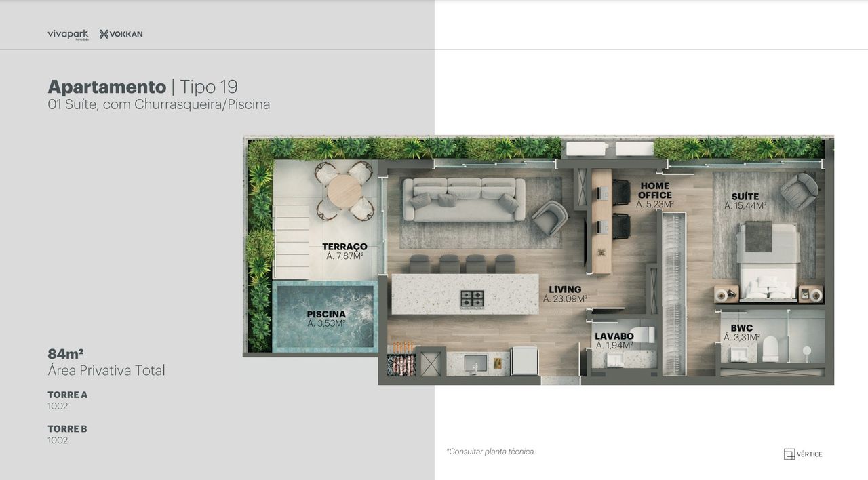Select Torre A unit 1002
868x480 pixels.
point(58,406)
